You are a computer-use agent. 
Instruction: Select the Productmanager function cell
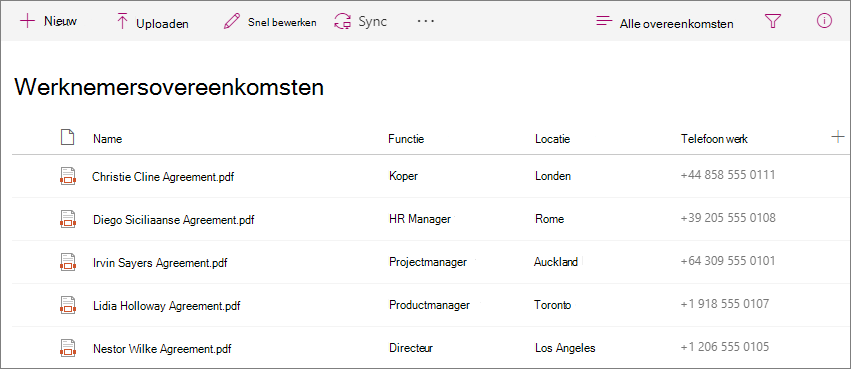click(x=429, y=305)
